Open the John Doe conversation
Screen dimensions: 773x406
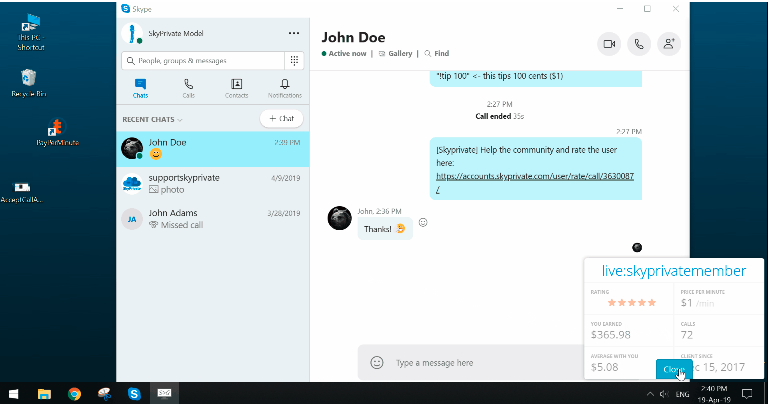213,149
